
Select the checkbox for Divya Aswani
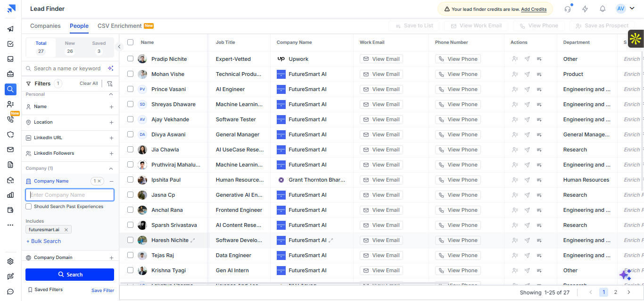pos(131,134)
